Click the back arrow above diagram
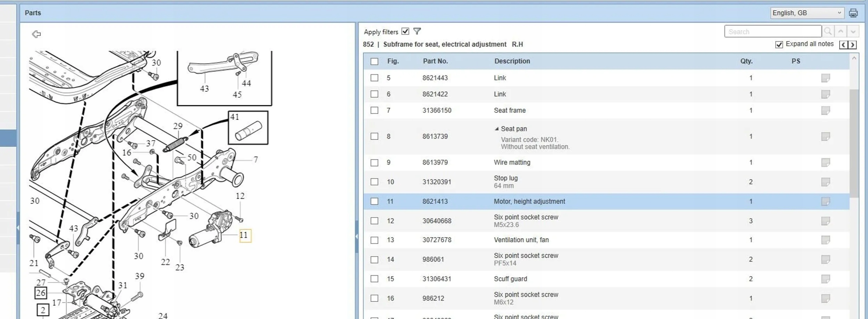The image size is (868, 319). [36, 34]
